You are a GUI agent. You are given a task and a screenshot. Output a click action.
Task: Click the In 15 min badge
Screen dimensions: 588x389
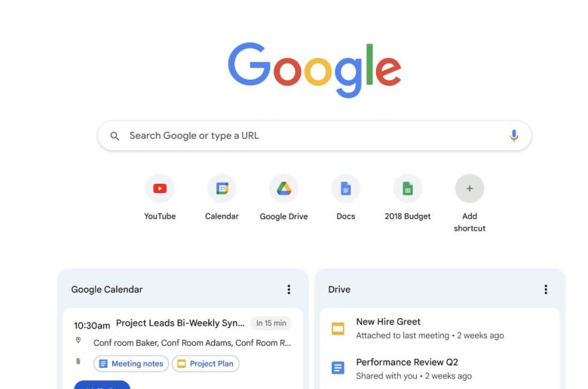[271, 323]
